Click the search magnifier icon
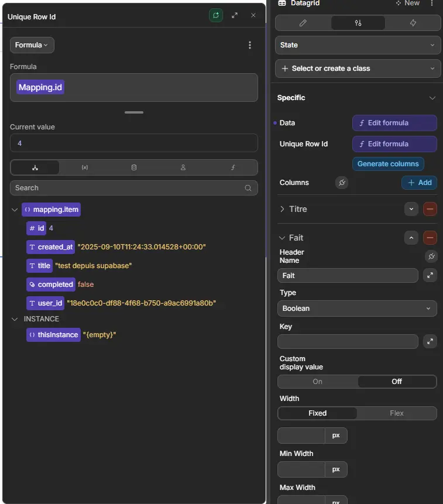 [248, 188]
